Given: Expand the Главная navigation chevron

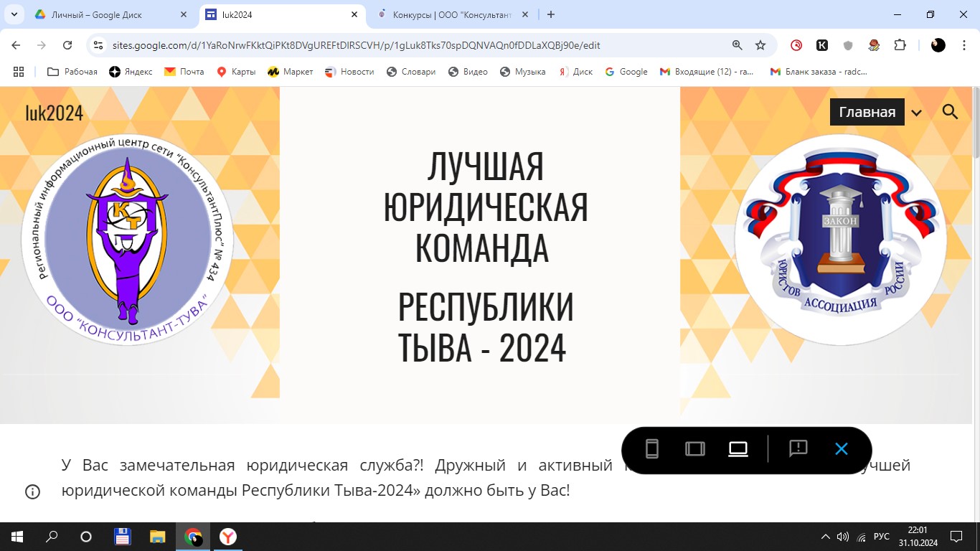Looking at the screenshot, I should [x=916, y=113].
